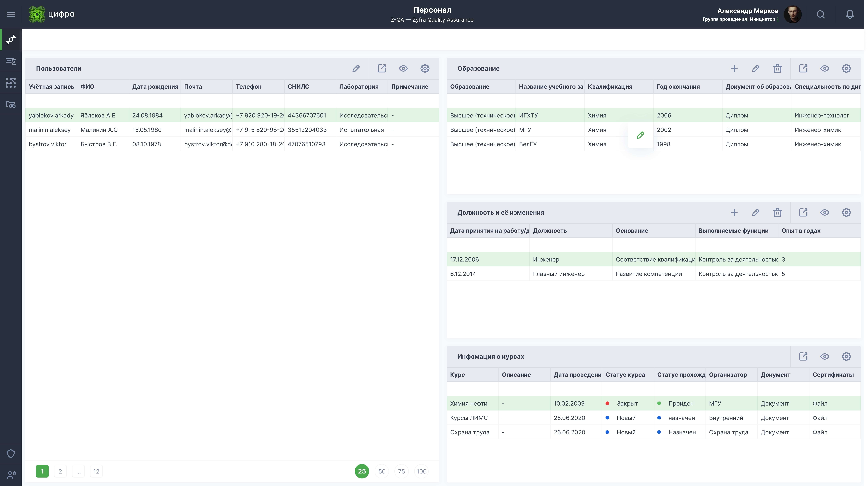
Task: Sort by Учётная запись column header
Action: 51,87
